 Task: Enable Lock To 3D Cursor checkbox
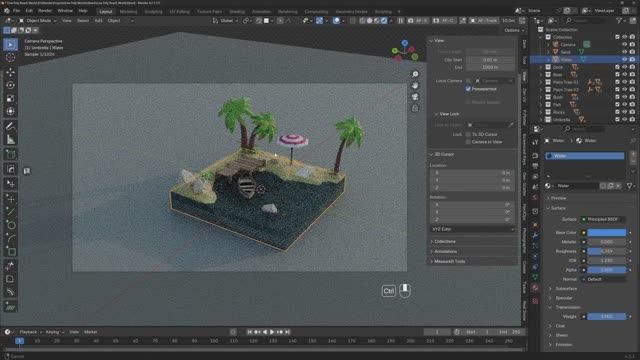[468, 134]
